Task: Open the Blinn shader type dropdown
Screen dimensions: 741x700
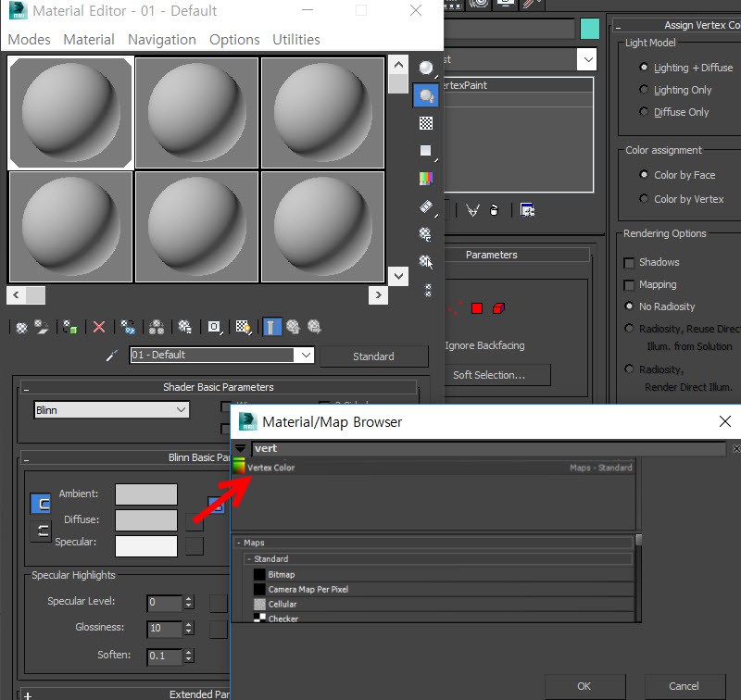Action: click(x=111, y=410)
